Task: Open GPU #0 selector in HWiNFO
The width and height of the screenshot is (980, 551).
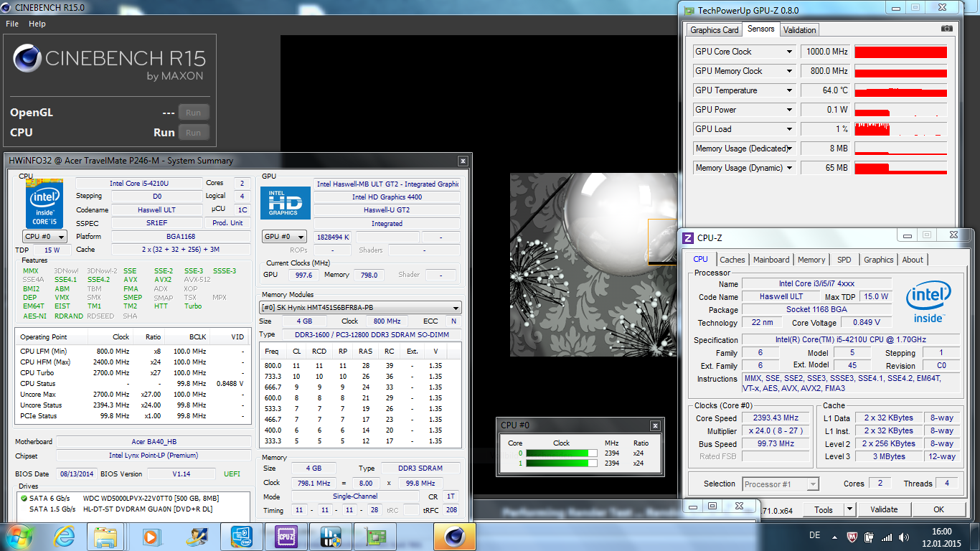Action: pyautogui.click(x=284, y=237)
